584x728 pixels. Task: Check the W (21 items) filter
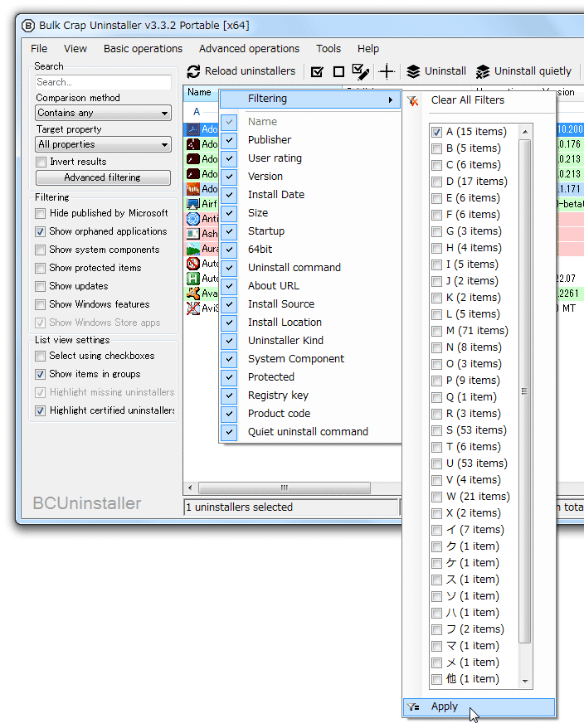436,497
